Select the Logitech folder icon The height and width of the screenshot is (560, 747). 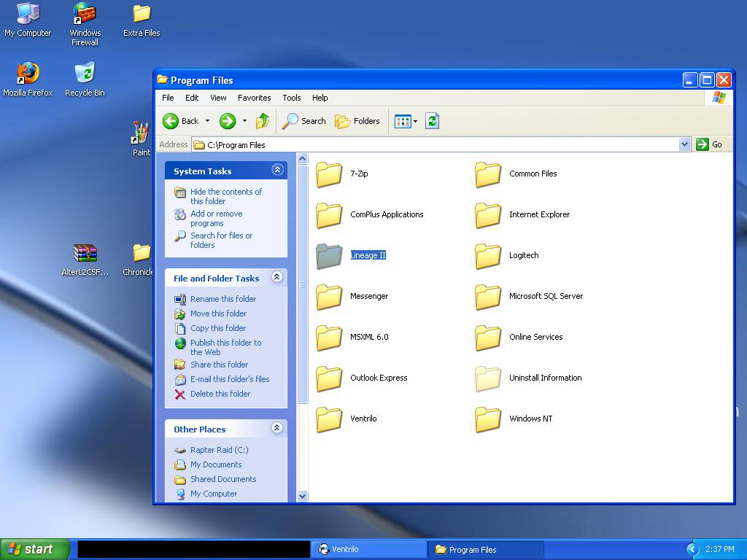(488, 256)
